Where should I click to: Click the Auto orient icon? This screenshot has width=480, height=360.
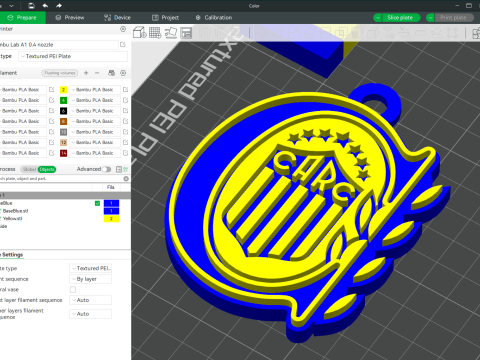(x=171, y=33)
